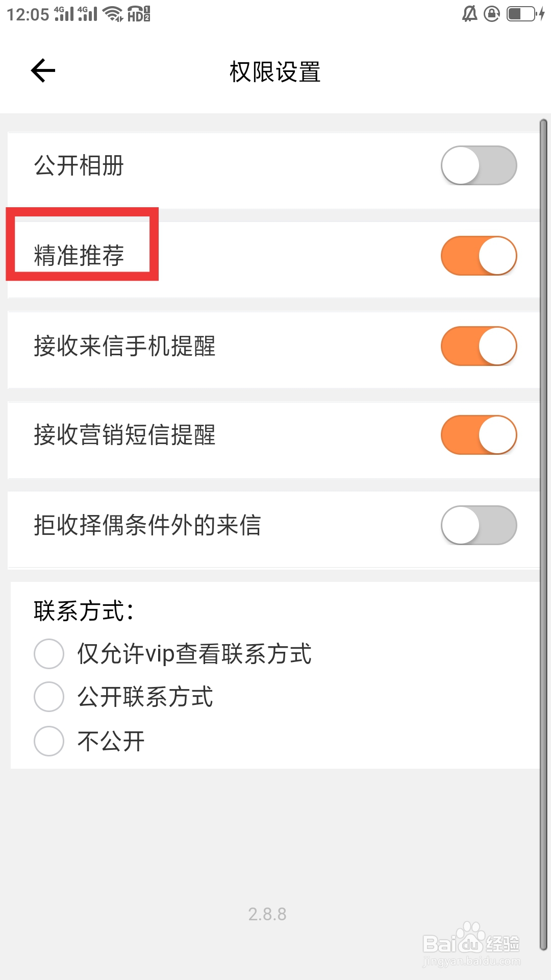Image resolution: width=551 pixels, height=980 pixels.
Task: Disable 接收来信手机提醒 switch
Action: pyautogui.click(x=479, y=346)
